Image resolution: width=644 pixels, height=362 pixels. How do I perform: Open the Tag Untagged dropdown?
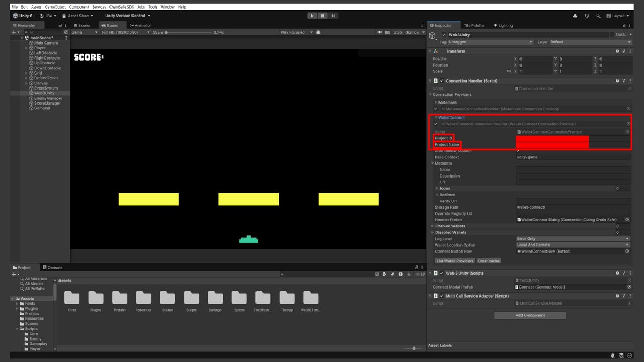point(491,42)
